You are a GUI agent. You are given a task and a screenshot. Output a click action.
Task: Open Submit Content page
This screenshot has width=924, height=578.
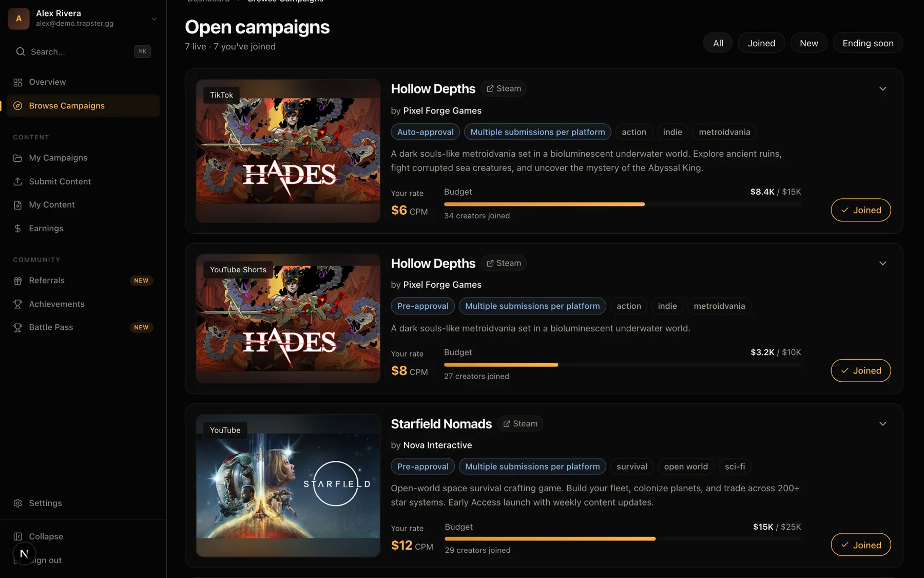[x=83, y=181]
